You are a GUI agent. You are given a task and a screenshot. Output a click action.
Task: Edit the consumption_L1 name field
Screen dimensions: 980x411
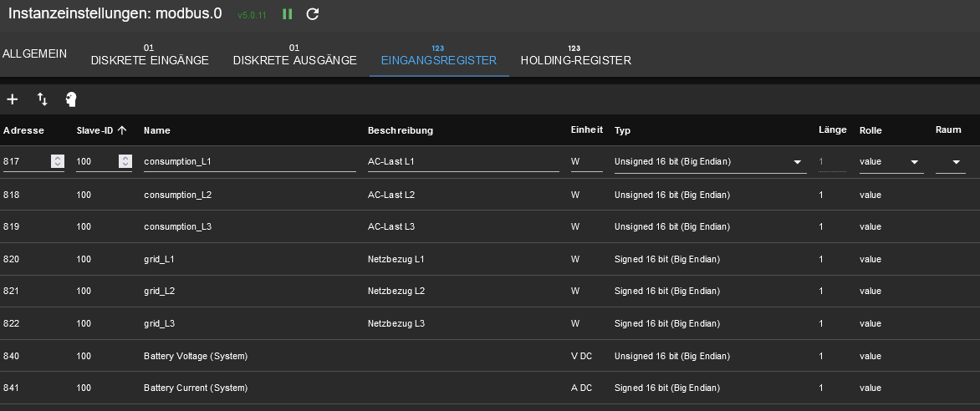(x=249, y=161)
